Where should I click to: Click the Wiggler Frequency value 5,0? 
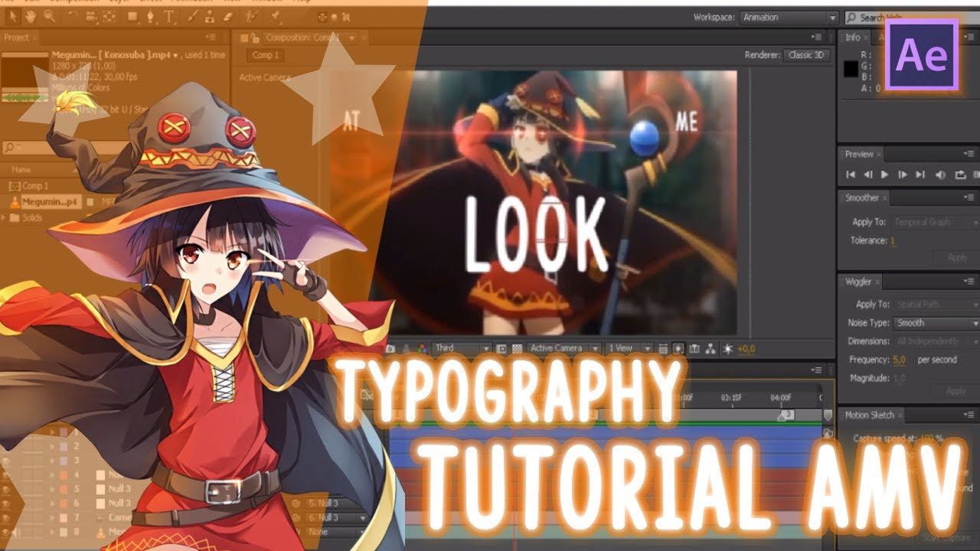(899, 360)
